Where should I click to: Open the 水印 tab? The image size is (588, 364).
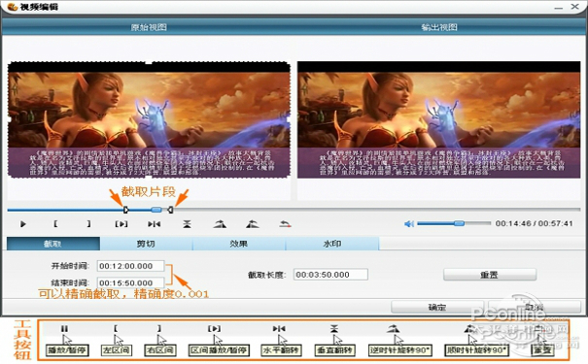coord(332,244)
